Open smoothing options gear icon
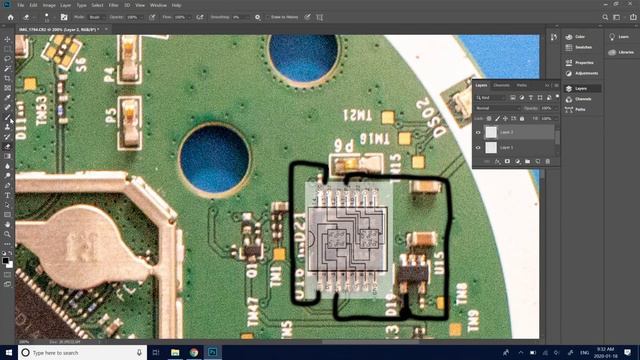 pyautogui.click(x=258, y=17)
